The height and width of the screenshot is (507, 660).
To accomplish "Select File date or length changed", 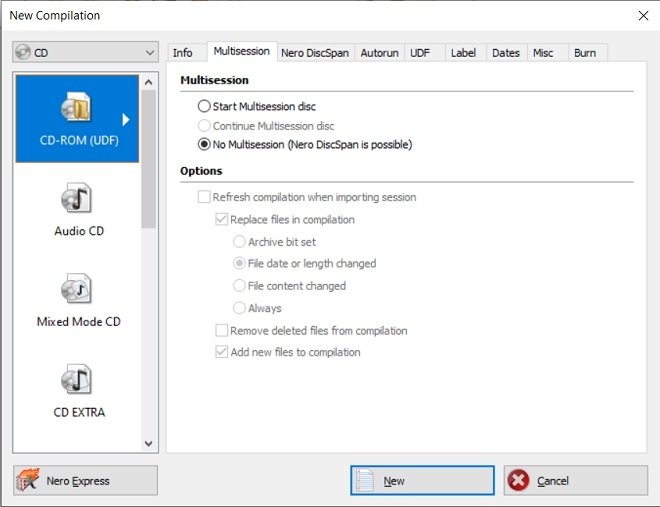I will pos(239,263).
